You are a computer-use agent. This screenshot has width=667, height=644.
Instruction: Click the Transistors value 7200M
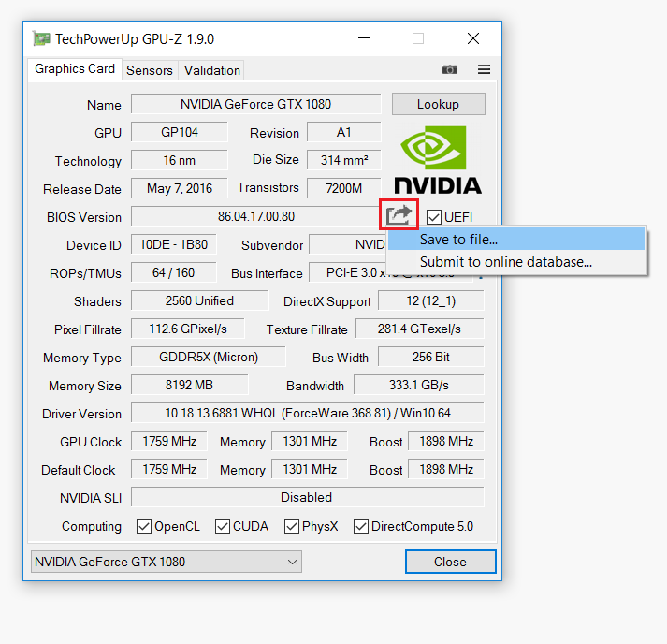point(343,188)
